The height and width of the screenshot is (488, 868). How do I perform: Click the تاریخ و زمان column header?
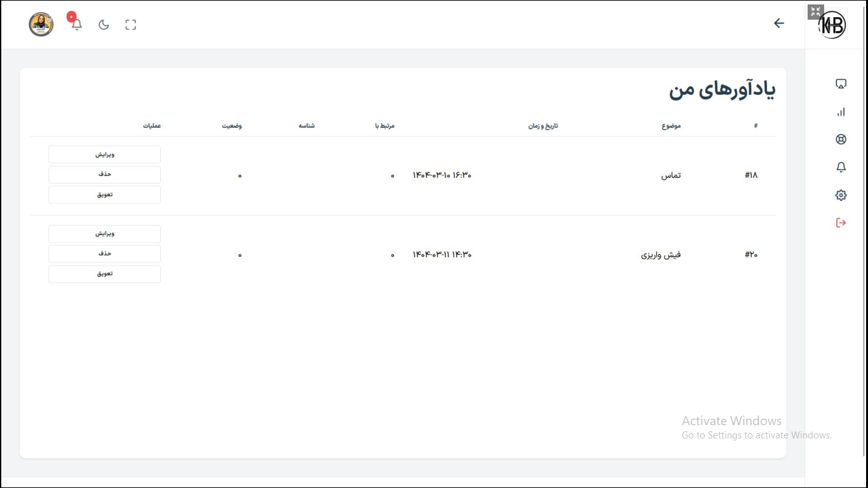tap(543, 126)
